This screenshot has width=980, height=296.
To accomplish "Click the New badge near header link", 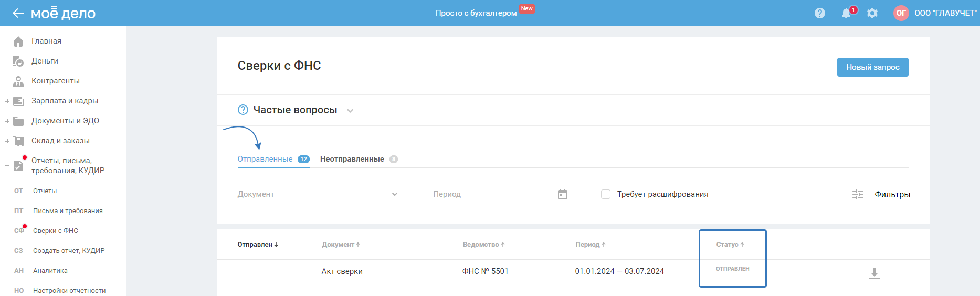I will coord(527,8).
